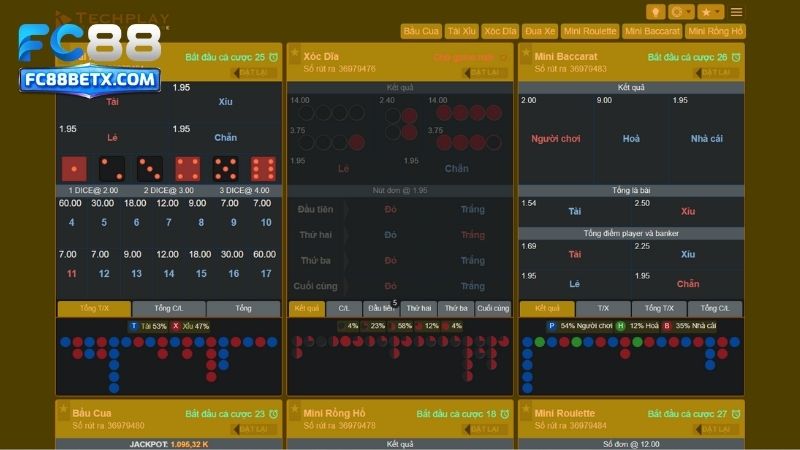Open C/L tab in Xóc Đĩa
Viewport: 800px width, 450px height.
tap(344, 308)
